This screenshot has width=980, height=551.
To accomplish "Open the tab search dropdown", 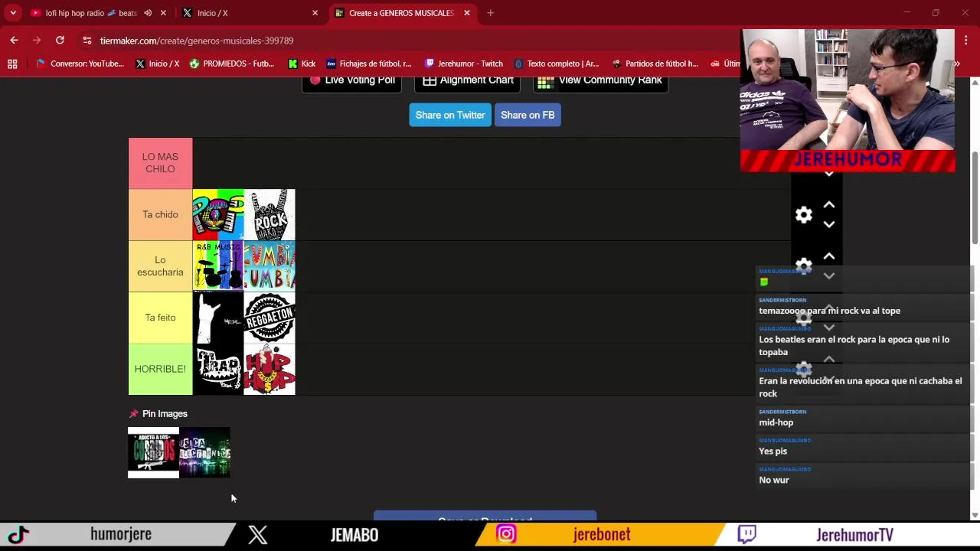I will coord(13,13).
